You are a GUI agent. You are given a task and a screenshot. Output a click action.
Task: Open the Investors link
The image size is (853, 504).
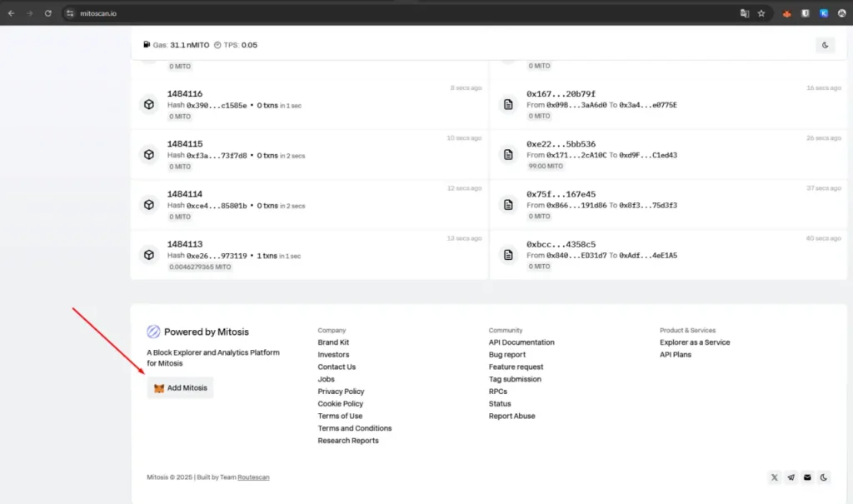tap(333, 354)
